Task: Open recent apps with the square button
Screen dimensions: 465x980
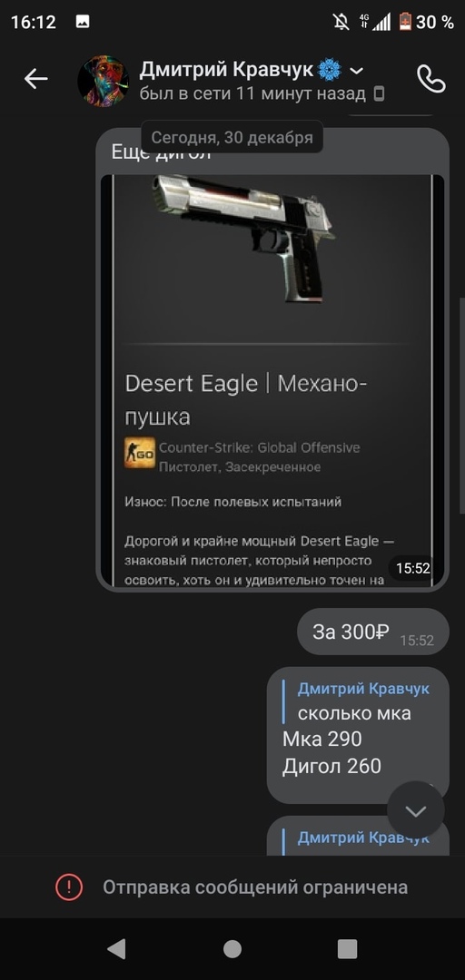Action: click(347, 949)
